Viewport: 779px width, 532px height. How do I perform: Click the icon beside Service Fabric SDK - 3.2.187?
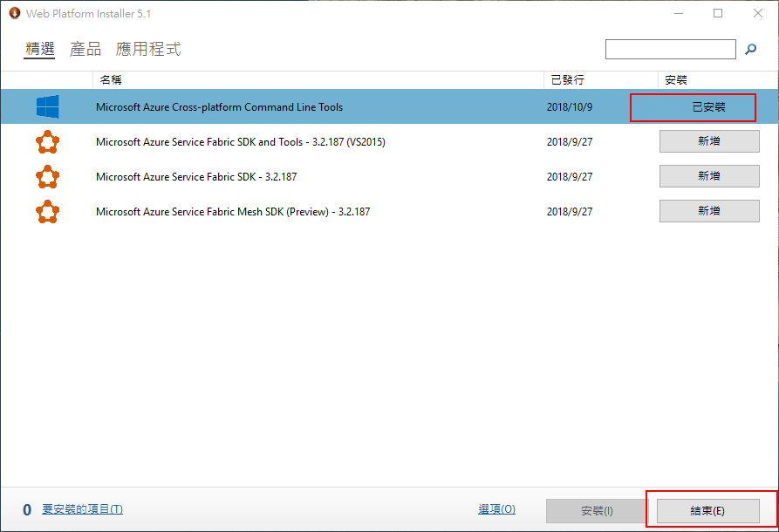tap(48, 176)
